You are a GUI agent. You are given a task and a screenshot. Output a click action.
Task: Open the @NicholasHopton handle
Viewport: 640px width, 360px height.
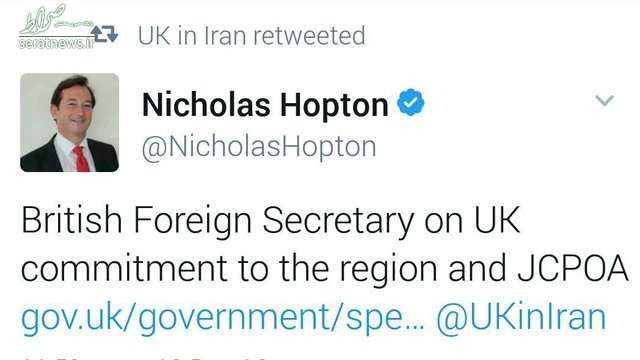click(x=259, y=147)
